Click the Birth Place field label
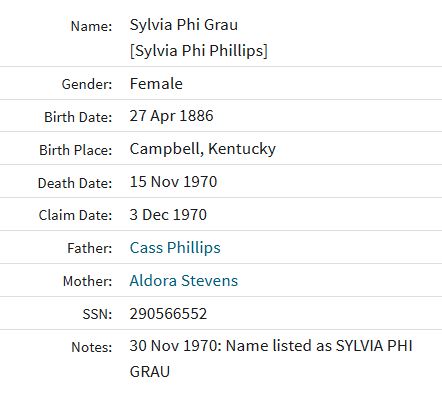442x399 pixels. click(x=76, y=150)
